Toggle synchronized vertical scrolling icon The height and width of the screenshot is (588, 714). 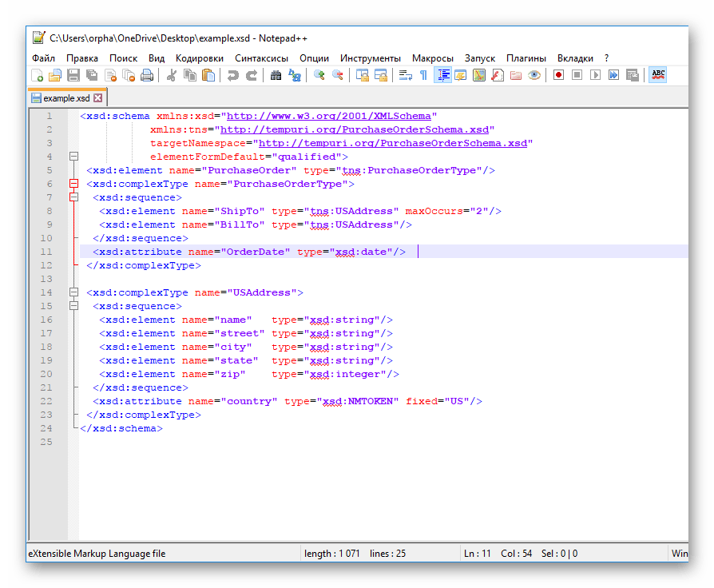tap(363, 75)
